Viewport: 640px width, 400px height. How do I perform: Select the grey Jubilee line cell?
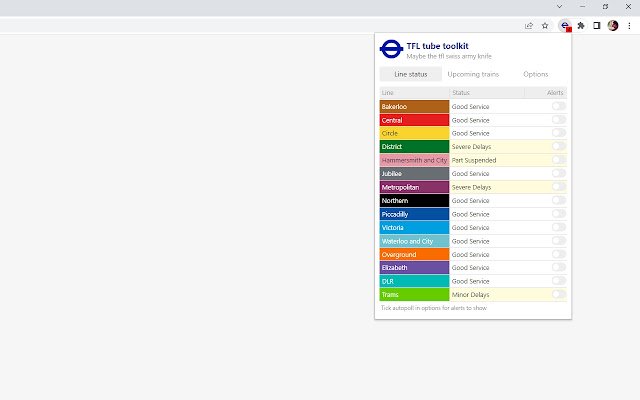click(414, 173)
